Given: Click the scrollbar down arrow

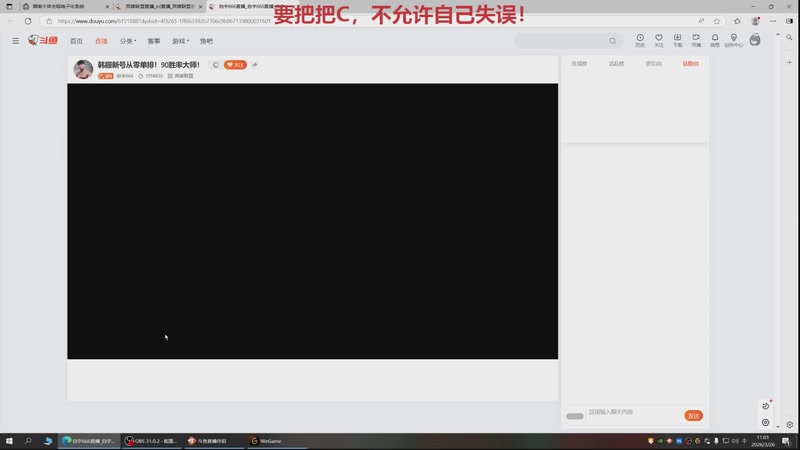Looking at the screenshot, I should (778, 427).
